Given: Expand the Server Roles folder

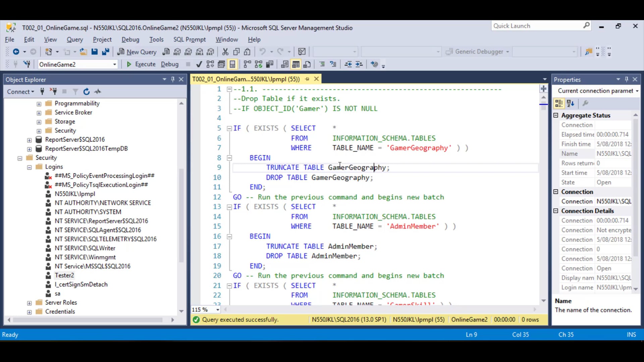Looking at the screenshot, I should [x=30, y=303].
